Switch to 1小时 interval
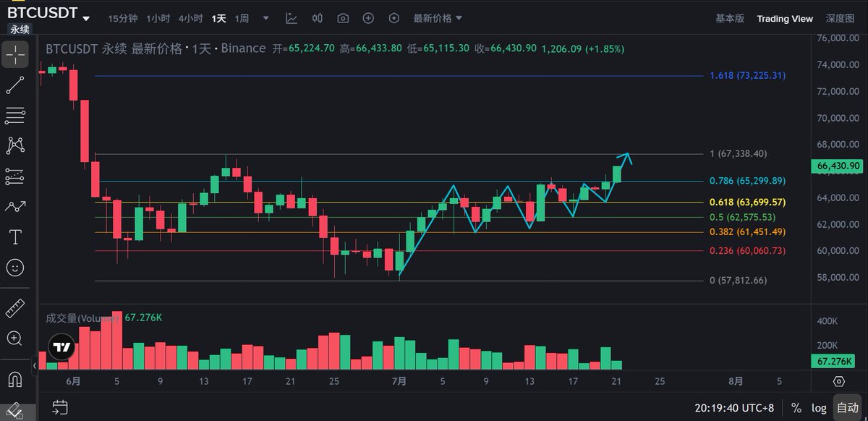 click(158, 18)
